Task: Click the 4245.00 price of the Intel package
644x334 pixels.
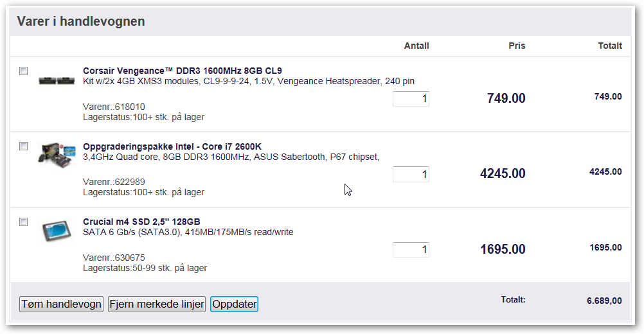Action: [503, 173]
